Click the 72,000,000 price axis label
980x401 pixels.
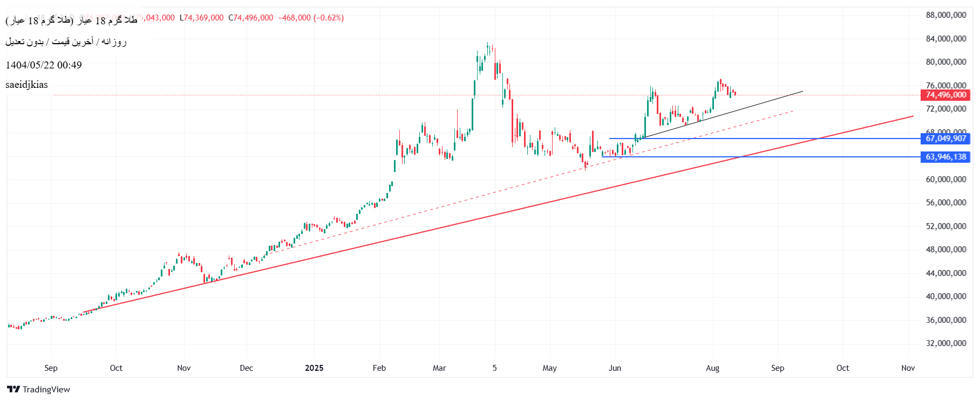click(946, 109)
